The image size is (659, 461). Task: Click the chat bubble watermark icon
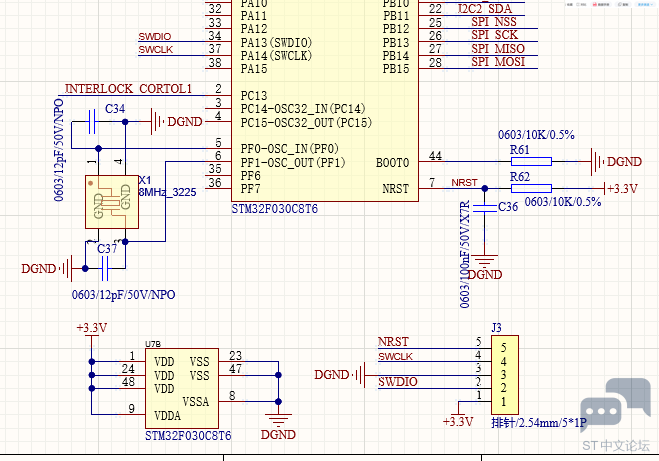pyautogui.click(x=602, y=408)
